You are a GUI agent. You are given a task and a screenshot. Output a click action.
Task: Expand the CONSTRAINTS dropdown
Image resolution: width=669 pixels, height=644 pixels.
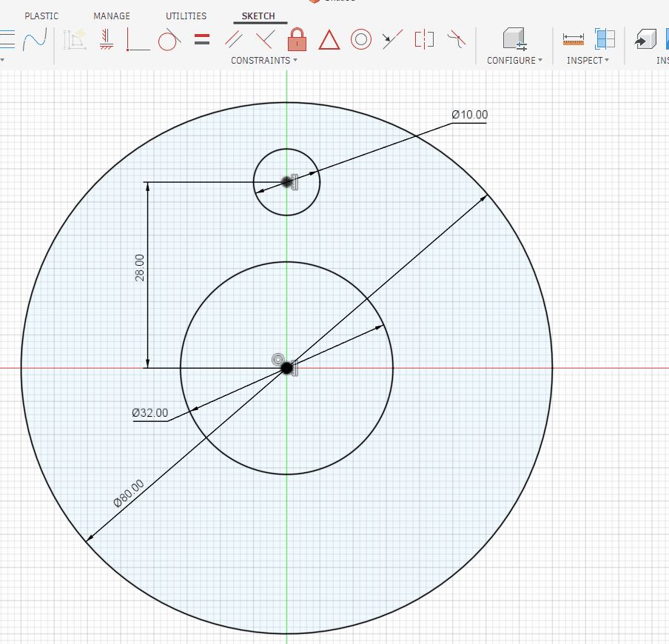point(264,61)
